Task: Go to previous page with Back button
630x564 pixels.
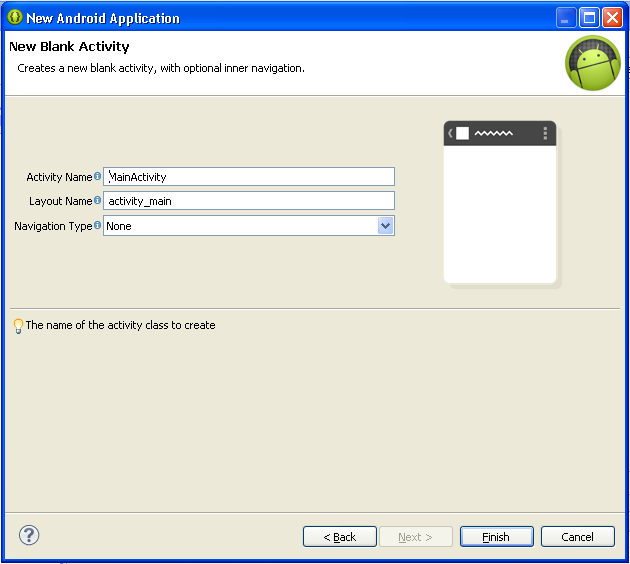Action: [x=340, y=537]
